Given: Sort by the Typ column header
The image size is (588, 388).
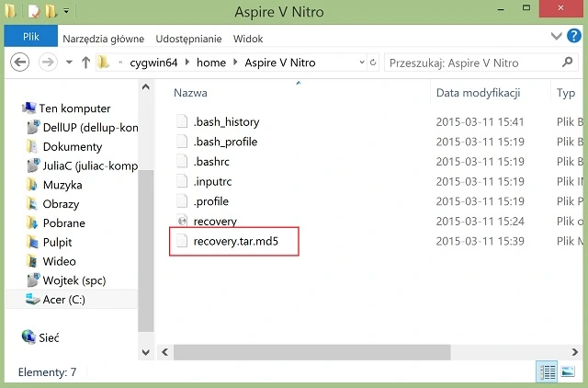Looking at the screenshot, I should click(566, 93).
